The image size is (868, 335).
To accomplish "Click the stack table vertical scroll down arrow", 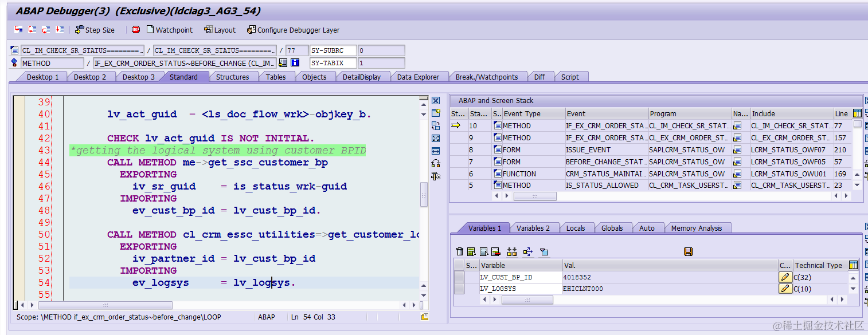I will 857,185.
